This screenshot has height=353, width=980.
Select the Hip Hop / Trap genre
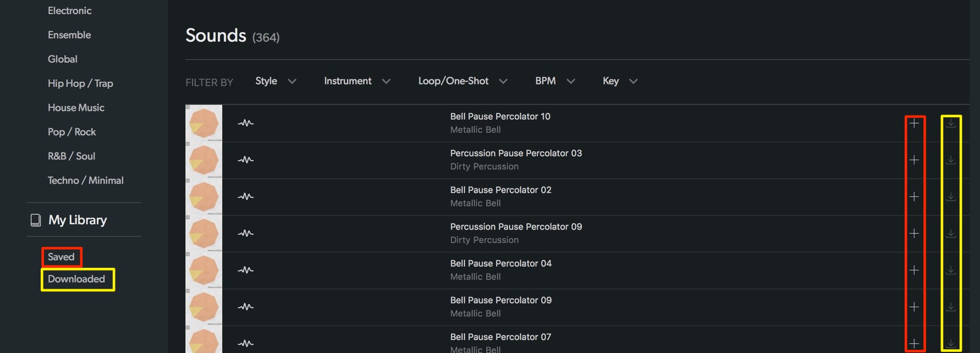click(x=80, y=84)
